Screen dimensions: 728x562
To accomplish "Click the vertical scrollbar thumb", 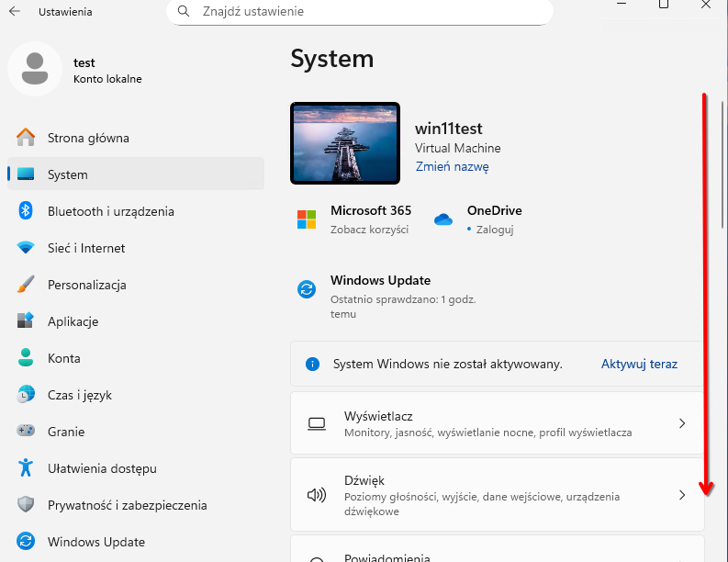I will click(722, 165).
